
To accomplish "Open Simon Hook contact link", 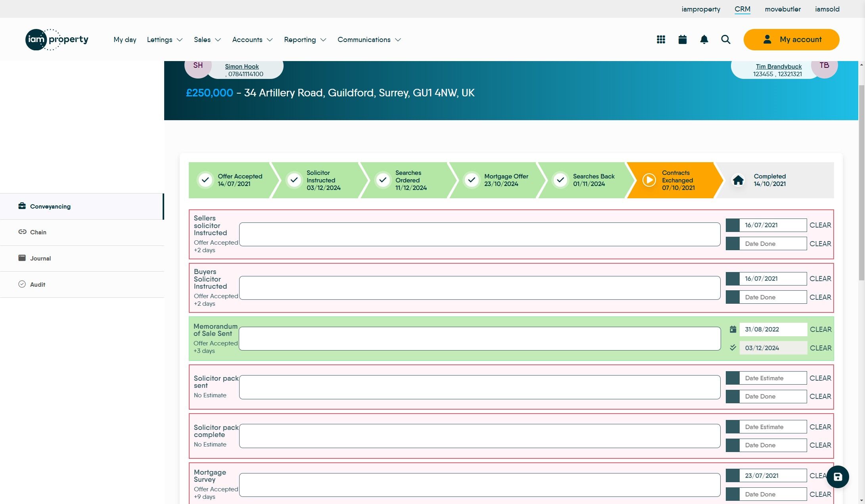I will pyautogui.click(x=242, y=67).
